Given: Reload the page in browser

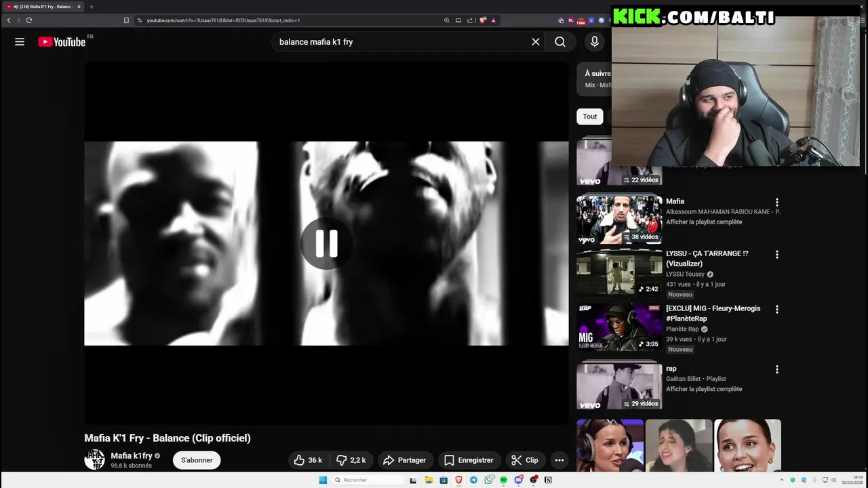Looking at the screenshot, I should click(29, 20).
